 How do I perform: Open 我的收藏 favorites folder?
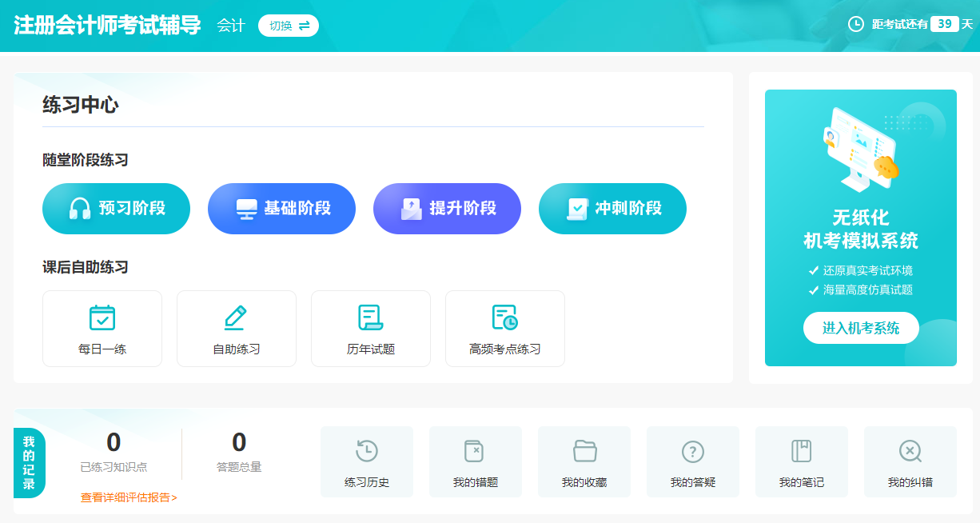(x=584, y=461)
